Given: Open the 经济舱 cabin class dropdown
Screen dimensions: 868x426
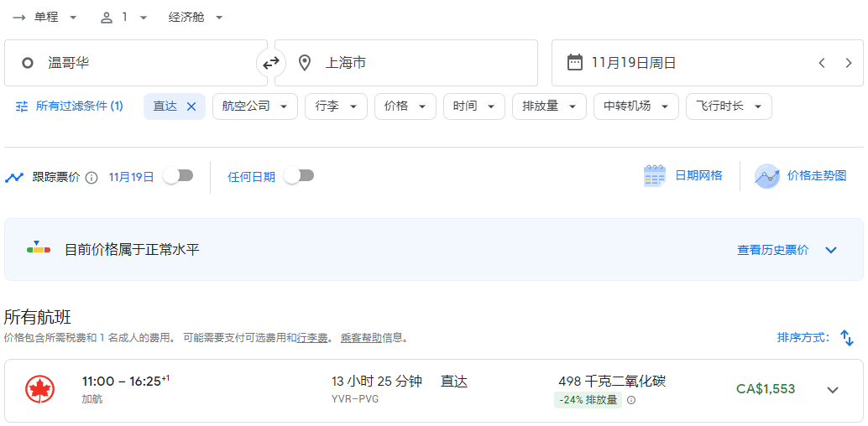Looking at the screenshot, I should pos(196,18).
